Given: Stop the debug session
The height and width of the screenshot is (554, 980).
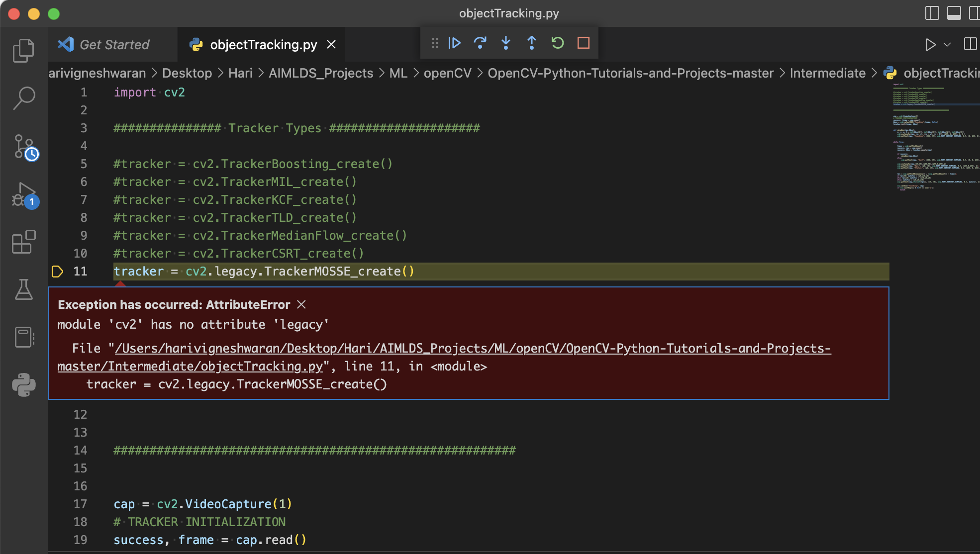Looking at the screenshot, I should pyautogui.click(x=584, y=43).
